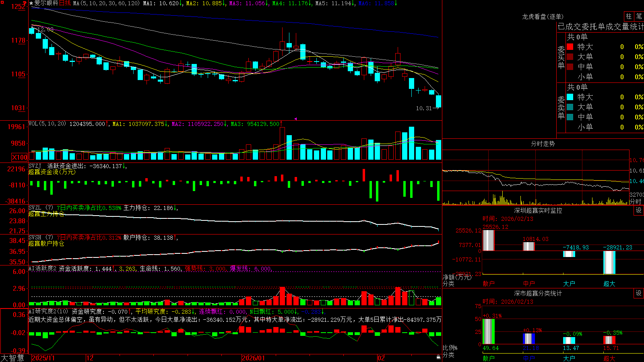This screenshot has width=644, height=362.
Task: Click the 49.64 散户 ratio bar
Action: pyautogui.click(x=489, y=331)
